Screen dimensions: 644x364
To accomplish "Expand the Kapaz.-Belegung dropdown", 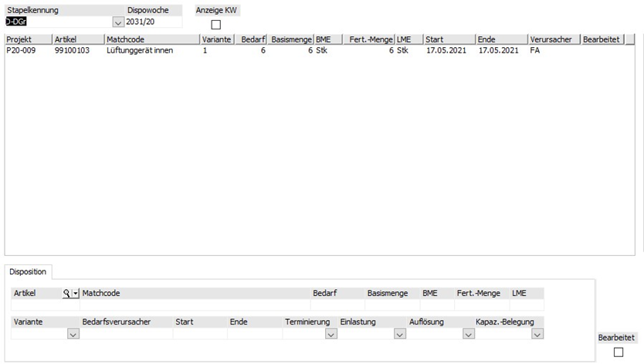I will tap(537, 334).
